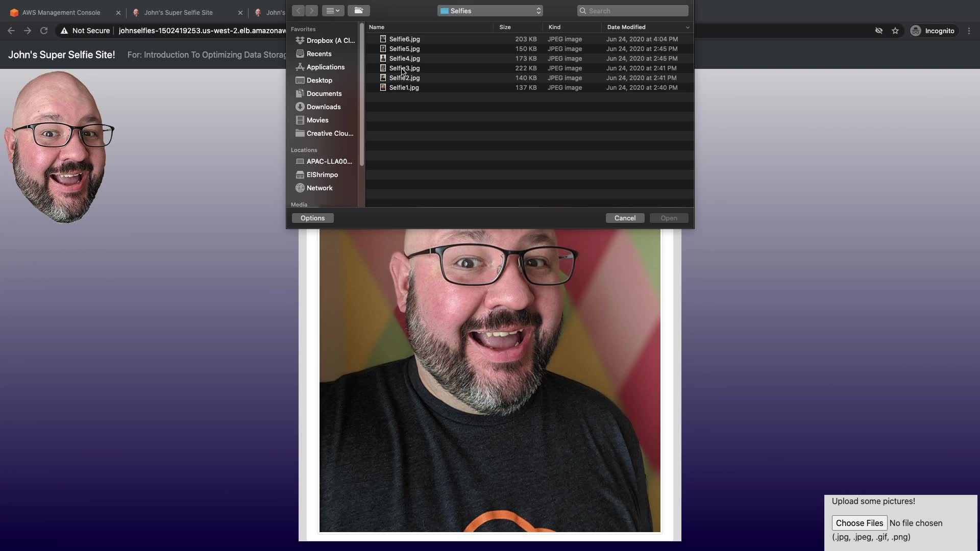Bookmark page with the star icon
The image size is (980, 551).
click(x=895, y=31)
